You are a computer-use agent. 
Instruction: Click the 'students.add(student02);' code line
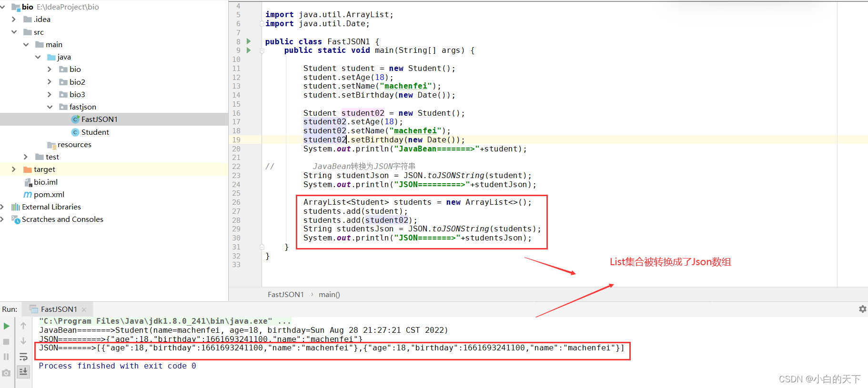tap(360, 220)
